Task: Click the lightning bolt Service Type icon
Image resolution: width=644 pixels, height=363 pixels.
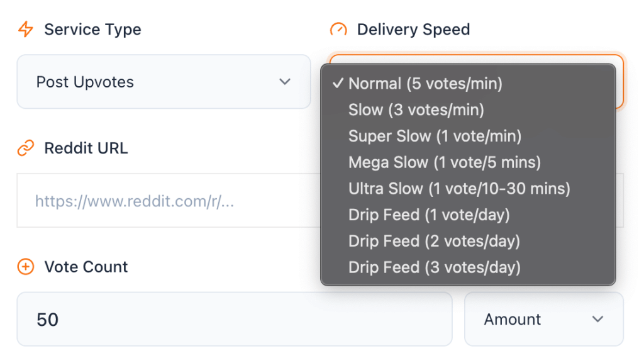Action: click(25, 29)
